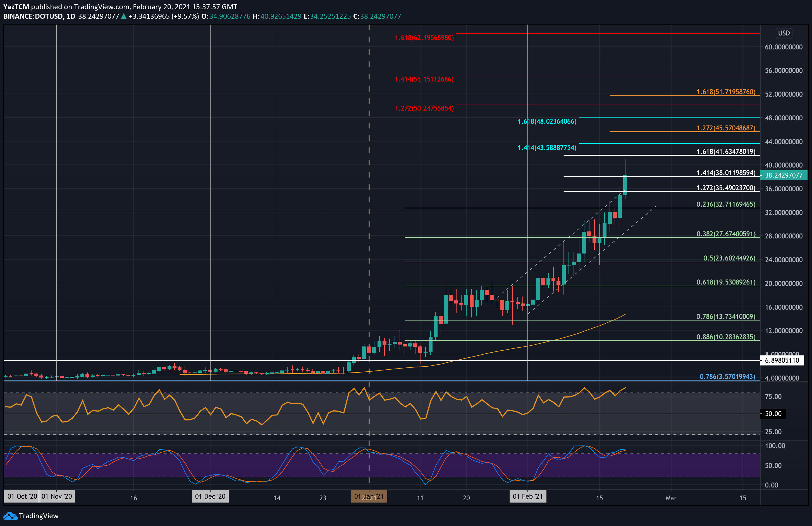Click the 01 Feb '21 axis label
Viewport: 812px width, 526px height.
coord(527,497)
